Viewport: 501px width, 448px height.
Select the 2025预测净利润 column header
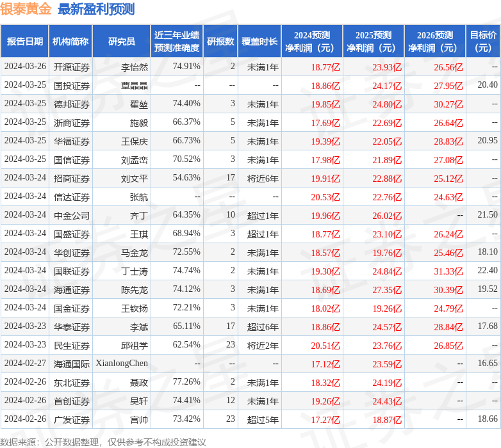[374, 41]
